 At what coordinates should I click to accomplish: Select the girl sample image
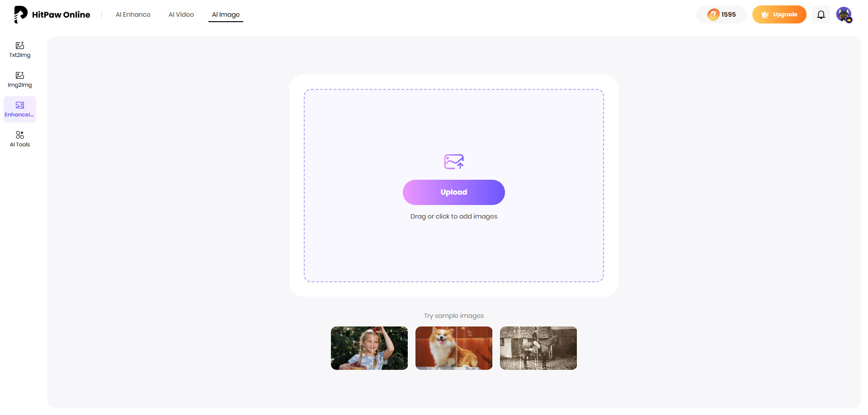point(369,348)
